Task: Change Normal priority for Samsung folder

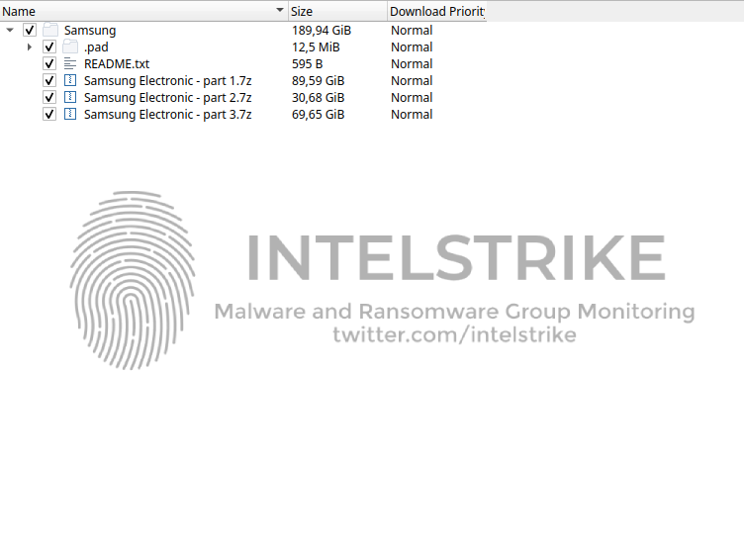Action: (x=412, y=31)
